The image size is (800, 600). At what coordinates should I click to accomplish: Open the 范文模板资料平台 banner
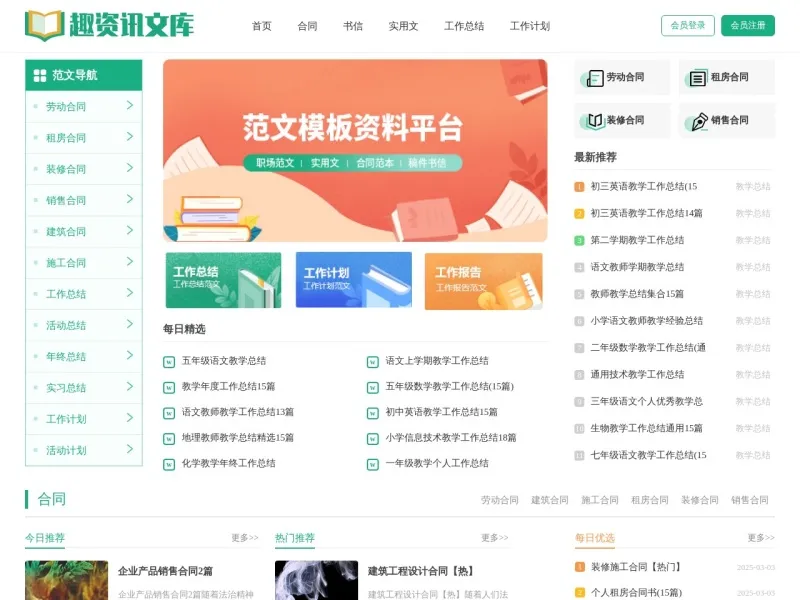[x=355, y=151]
